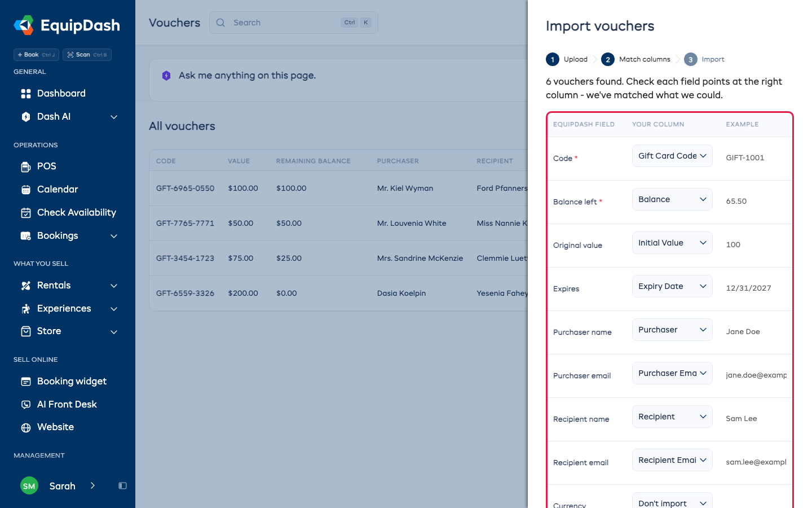
Task: Click the Experiences hiker icon
Action: coord(26,309)
